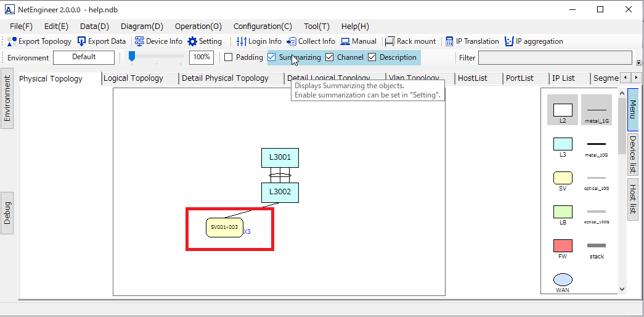Open the Device list side panel
This screenshot has width=644, height=317.
pos(633,154)
